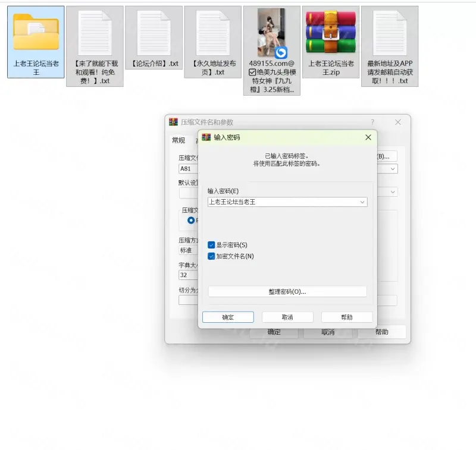The image size is (476, 450).
Task: Click the 整理密码(O)... button
Action: tap(287, 292)
